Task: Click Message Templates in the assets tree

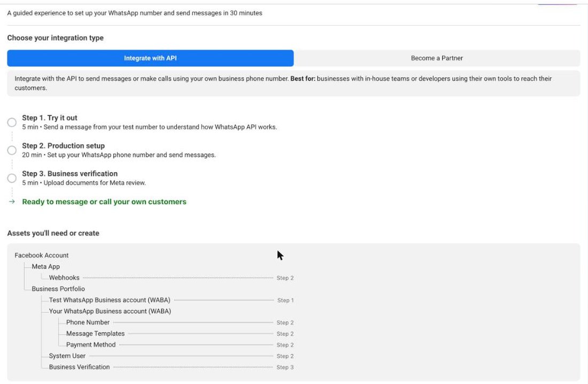Action: (95, 333)
